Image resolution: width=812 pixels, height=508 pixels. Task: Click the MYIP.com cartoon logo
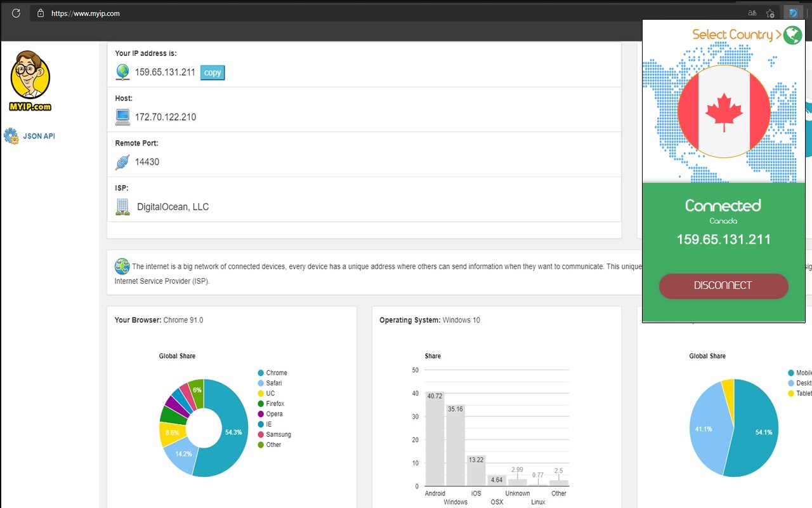tap(30, 81)
